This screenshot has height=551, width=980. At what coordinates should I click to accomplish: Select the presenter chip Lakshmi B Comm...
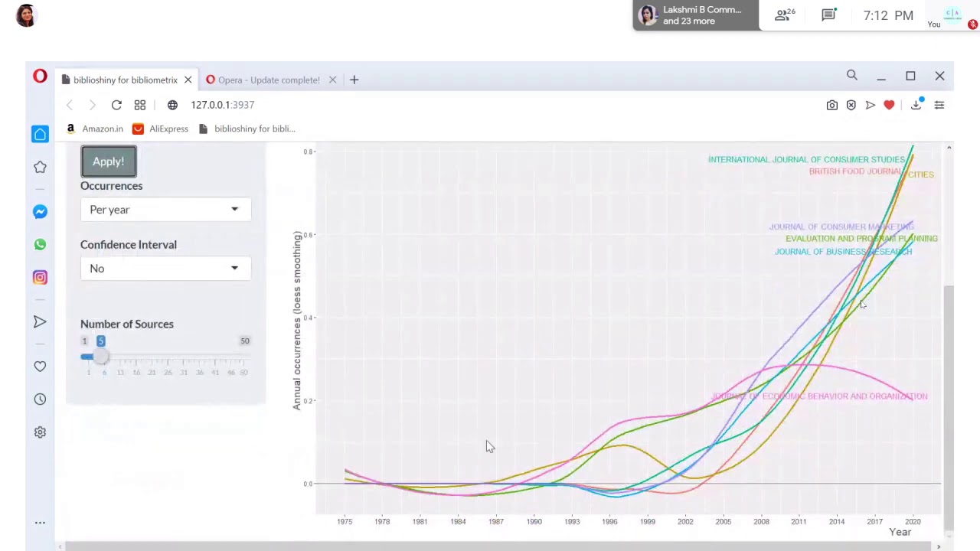tap(695, 15)
